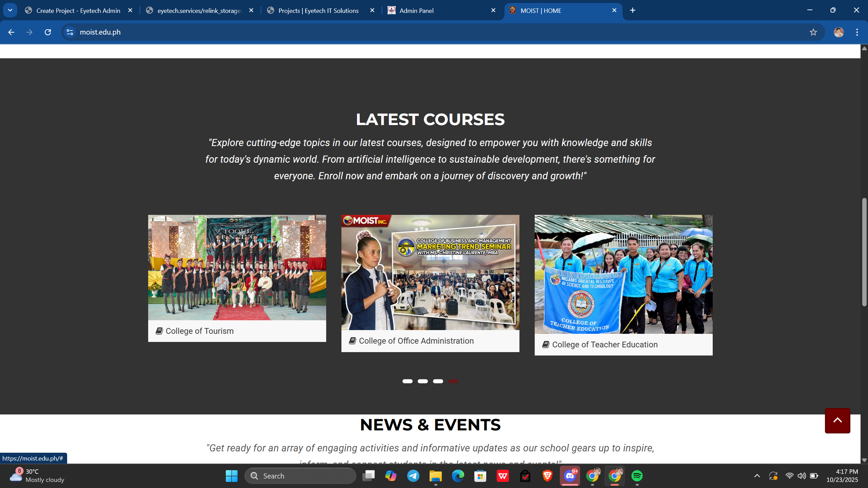Click the browser reload icon
This screenshot has width=868, height=488.
[x=48, y=32]
